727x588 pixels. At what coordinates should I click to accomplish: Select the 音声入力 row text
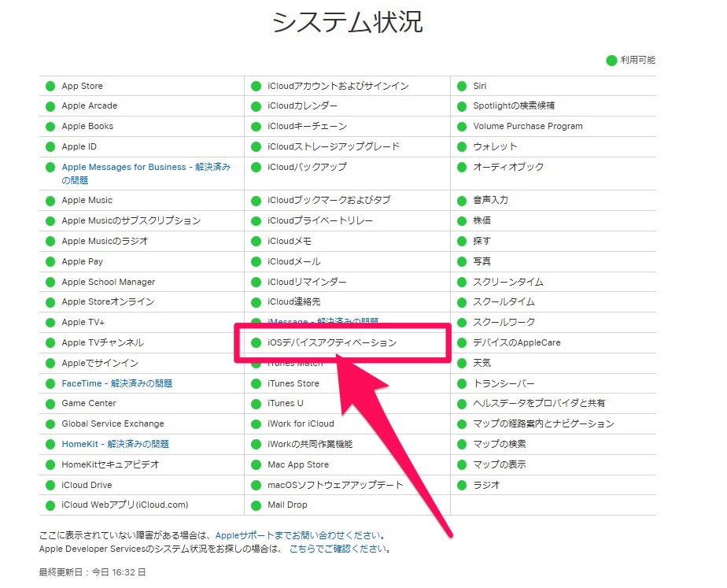pyautogui.click(x=490, y=200)
